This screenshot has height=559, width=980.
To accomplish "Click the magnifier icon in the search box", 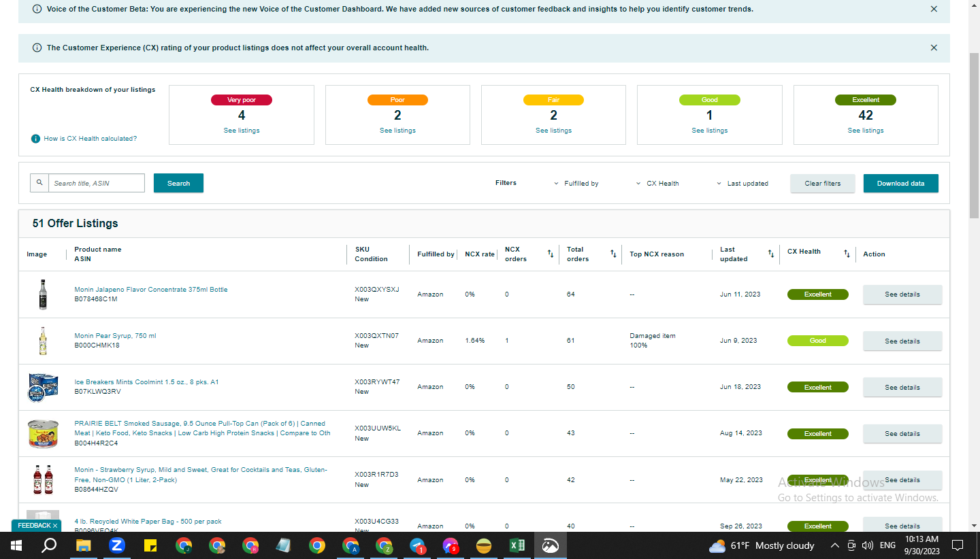I will coord(39,183).
